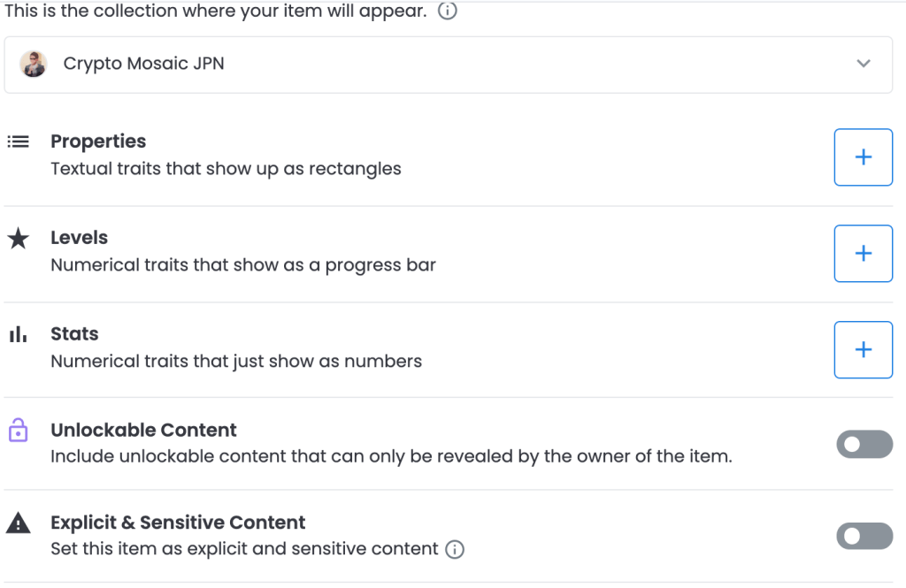Turn on Explicit & Sensitive Content switch
Image resolution: width=906 pixels, height=588 pixels.
[x=864, y=536]
